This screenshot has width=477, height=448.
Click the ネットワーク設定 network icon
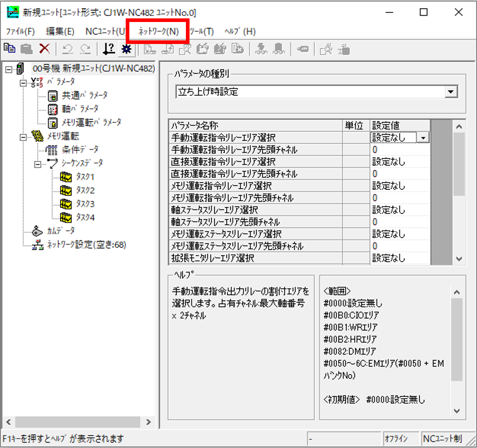pyautogui.click(x=37, y=245)
